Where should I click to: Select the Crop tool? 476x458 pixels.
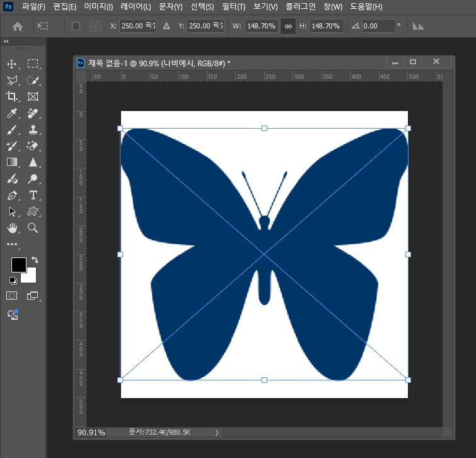click(x=12, y=97)
